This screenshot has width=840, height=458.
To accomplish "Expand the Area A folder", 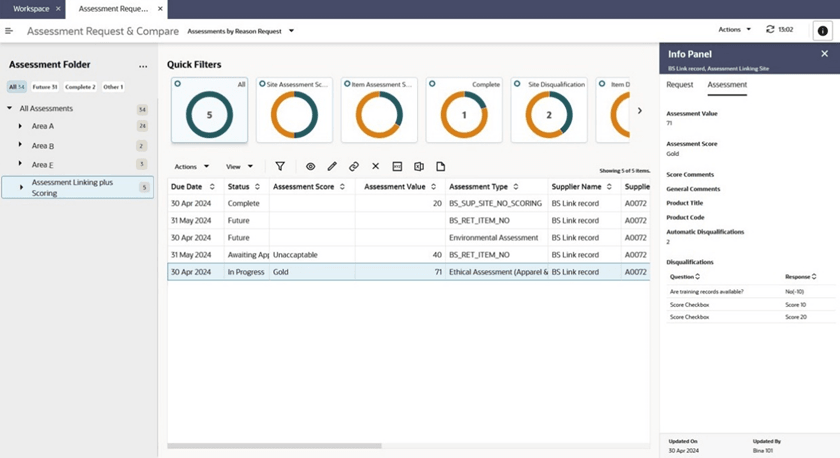I will tap(20, 126).
